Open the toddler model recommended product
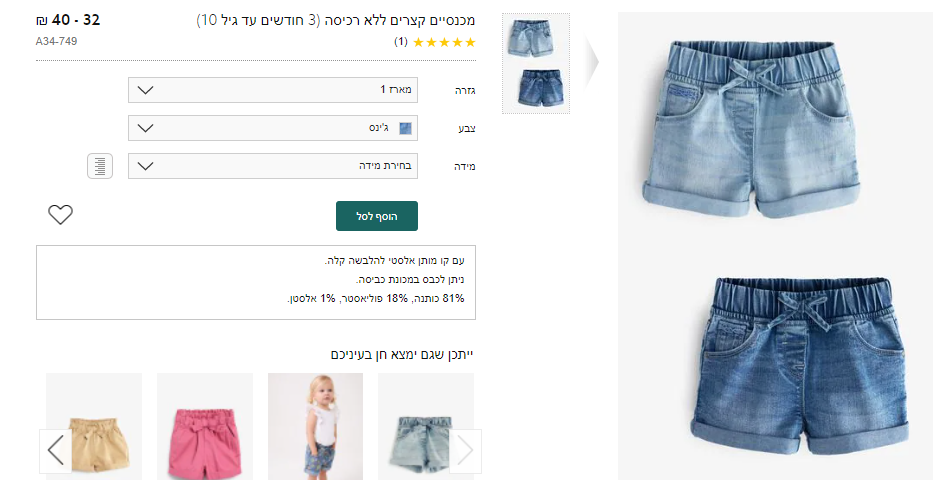Viewport: 934px width, 480px height. click(x=316, y=426)
